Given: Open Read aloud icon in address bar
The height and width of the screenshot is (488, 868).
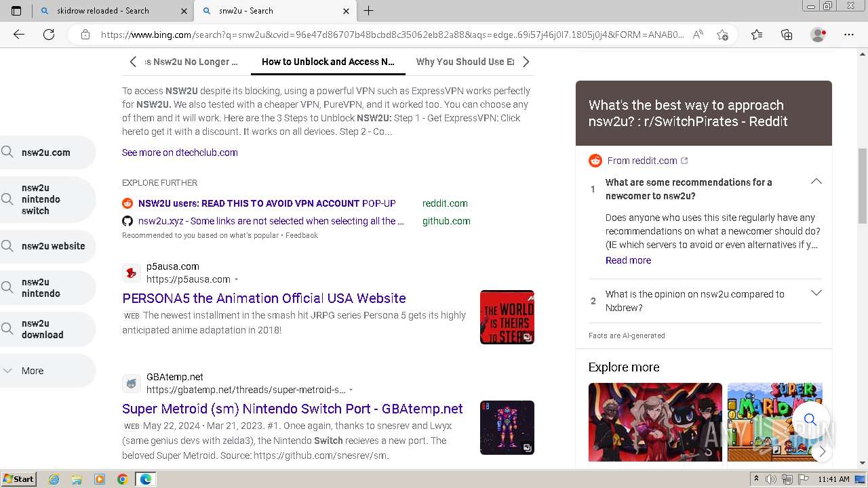Looking at the screenshot, I should pos(698,35).
